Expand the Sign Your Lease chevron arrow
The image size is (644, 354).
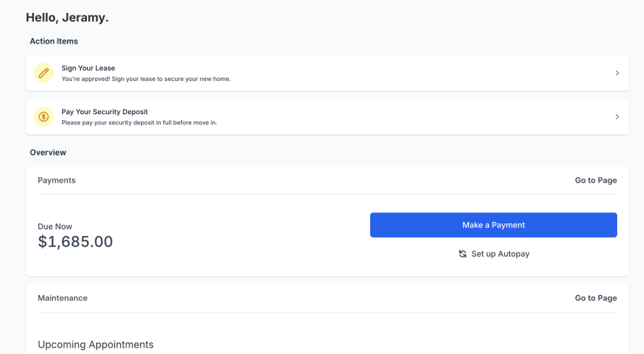pos(617,73)
